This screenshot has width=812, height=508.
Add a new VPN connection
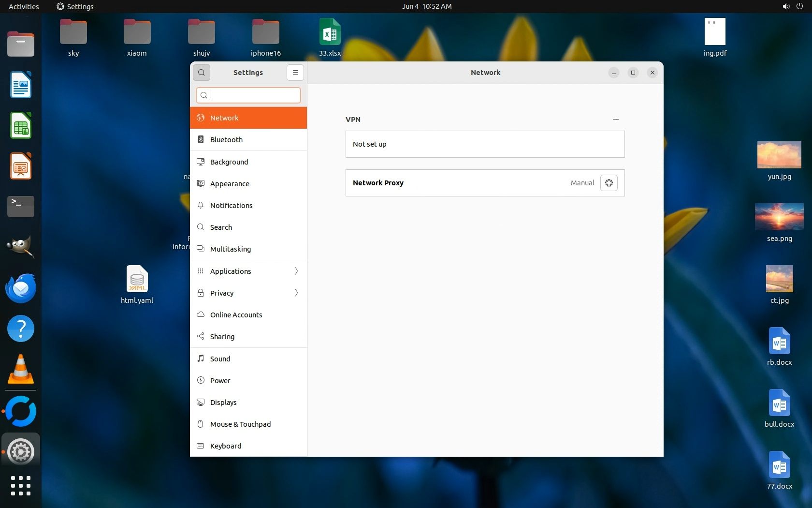pos(616,120)
